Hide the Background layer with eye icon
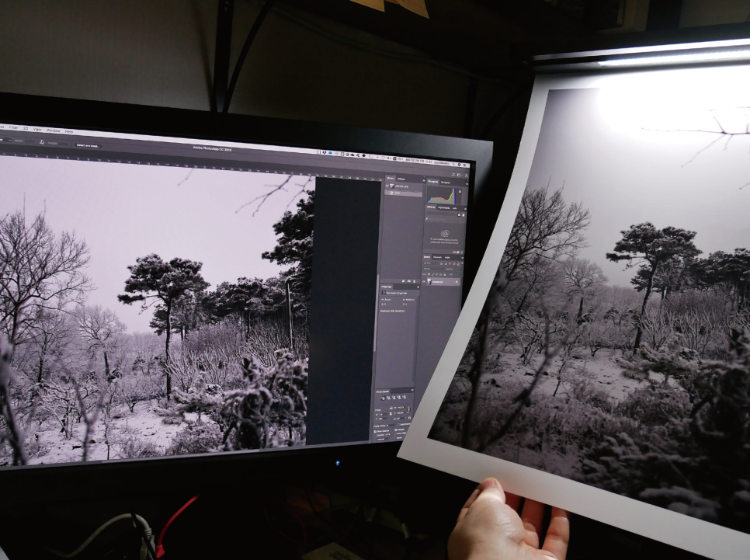 coord(424,281)
